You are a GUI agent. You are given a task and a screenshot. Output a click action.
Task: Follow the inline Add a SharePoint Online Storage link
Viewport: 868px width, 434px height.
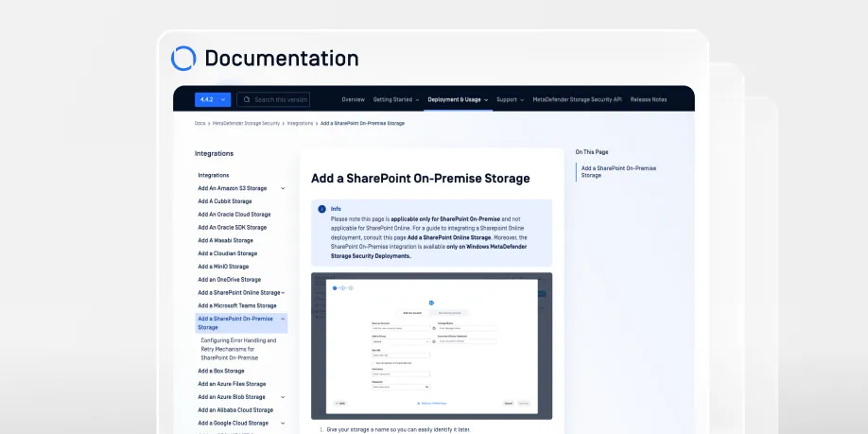click(x=449, y=237)
